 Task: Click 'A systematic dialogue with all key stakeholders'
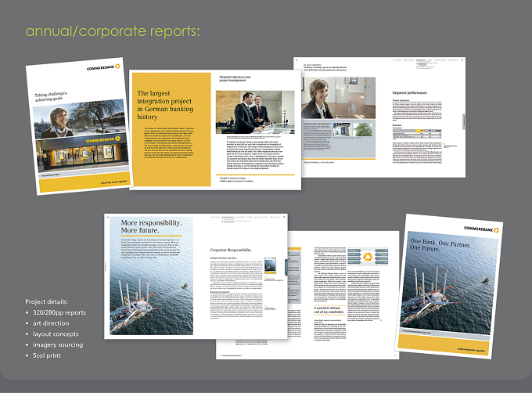[x=329, y=310]
